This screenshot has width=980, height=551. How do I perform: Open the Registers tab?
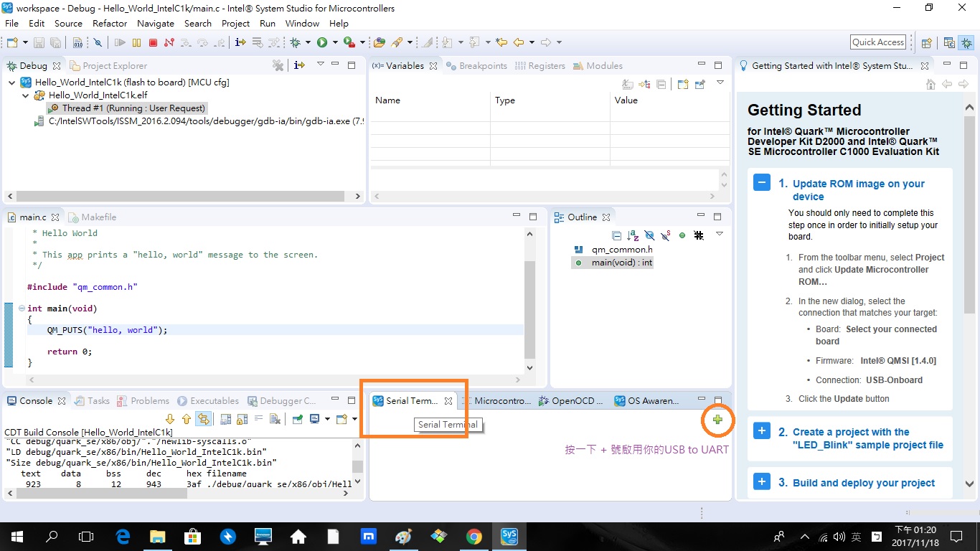coord(540,65)
